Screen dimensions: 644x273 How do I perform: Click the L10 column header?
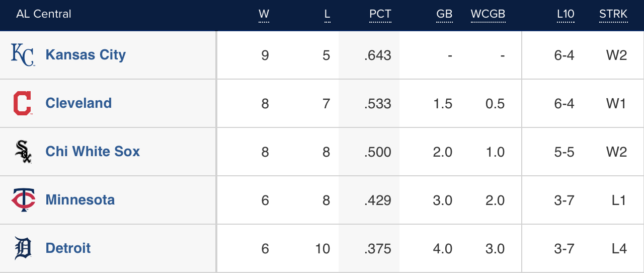[x=566, y=14]
